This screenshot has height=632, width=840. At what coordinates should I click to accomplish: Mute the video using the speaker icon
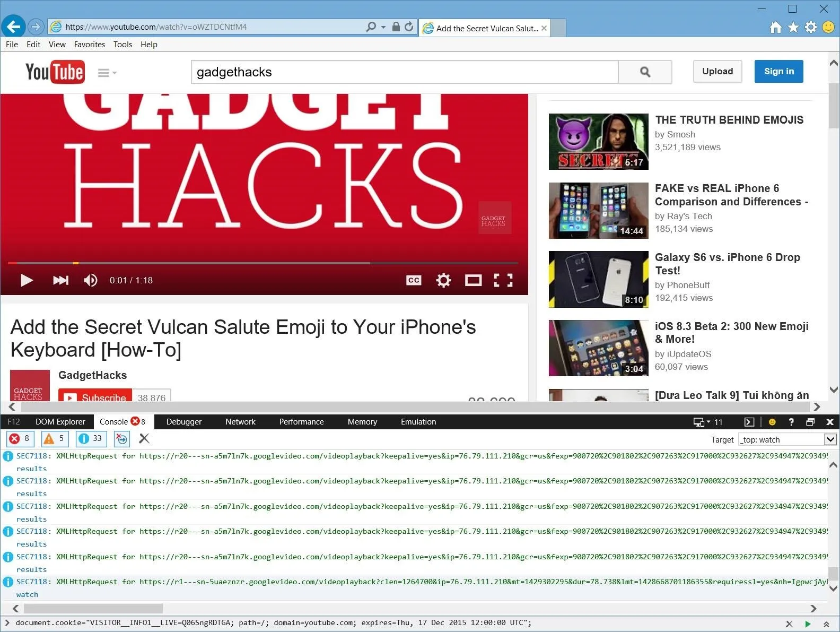click(x=91, y=280)
